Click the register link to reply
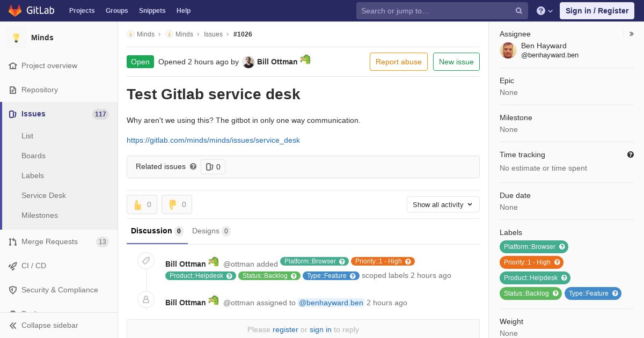 click(x=286, y=329)
